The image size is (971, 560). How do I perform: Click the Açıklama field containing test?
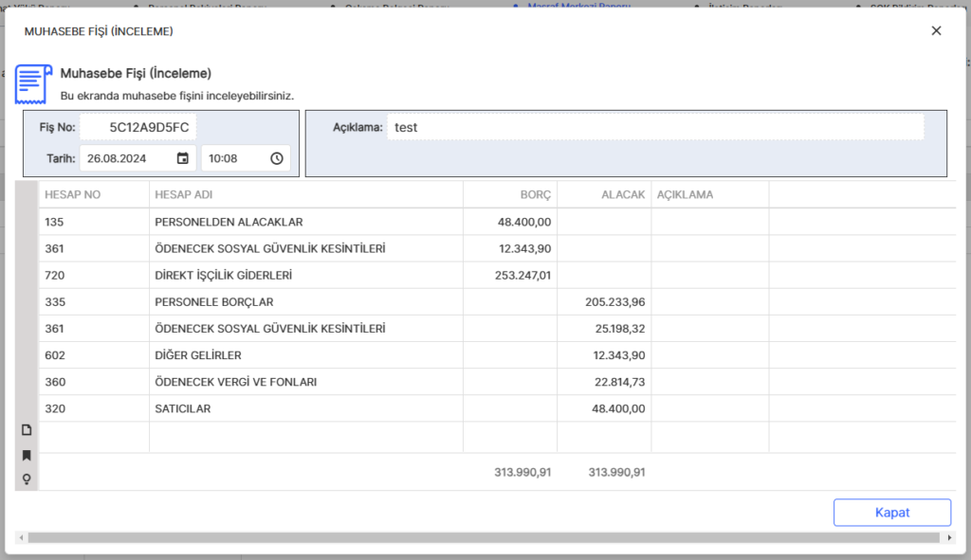pyautogui.click(x=654, y=127)
